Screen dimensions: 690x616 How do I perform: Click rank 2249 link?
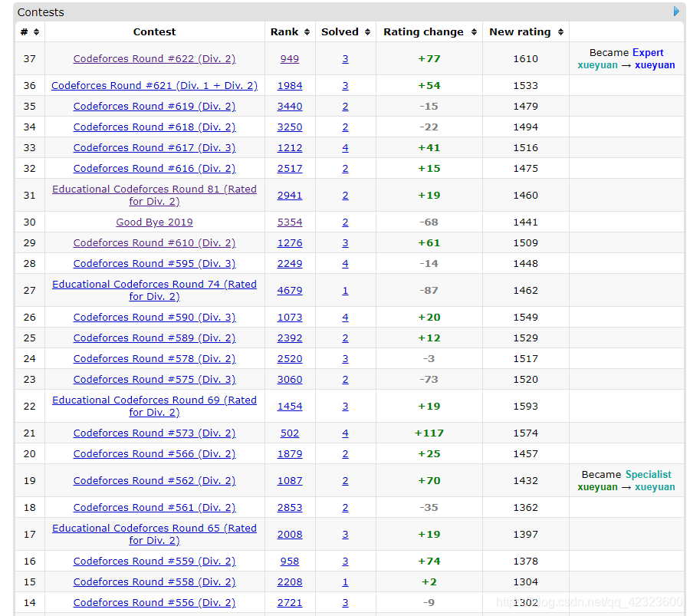click(290, 263)
